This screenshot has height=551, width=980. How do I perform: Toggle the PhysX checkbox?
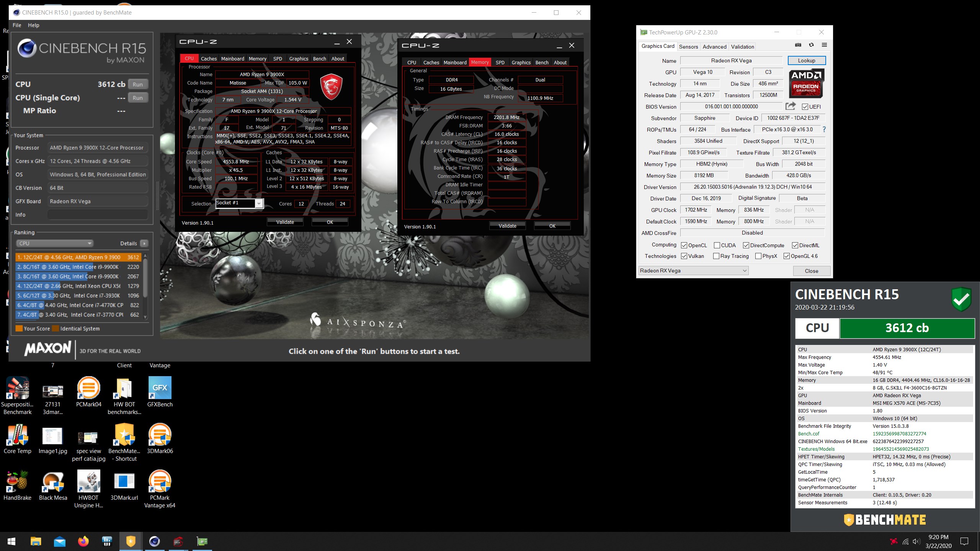pyautogui.click(x=758, y=256)
